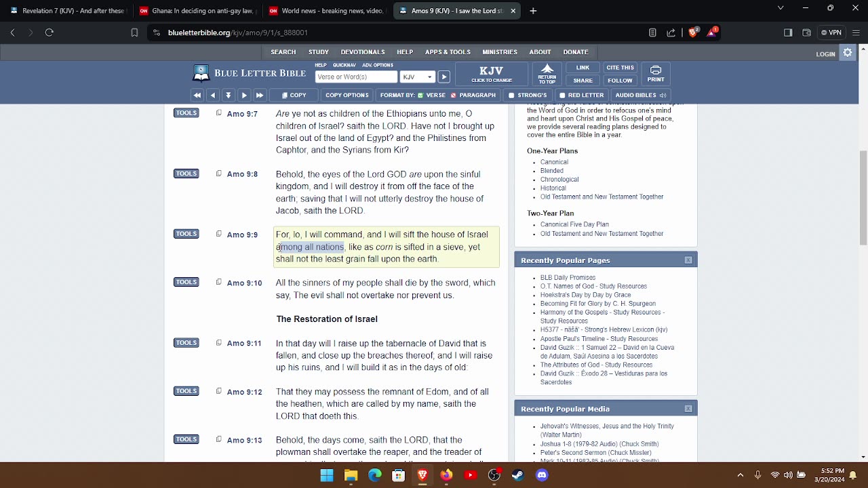Screen dimensions: 868x488
Task: Open Windows Start menu
Action: tap(327, 475)
